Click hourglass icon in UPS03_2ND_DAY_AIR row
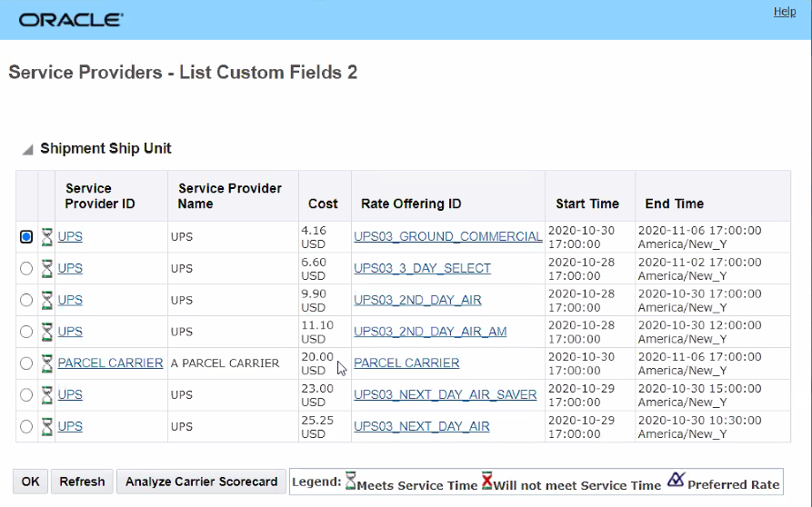 [46, 300]
